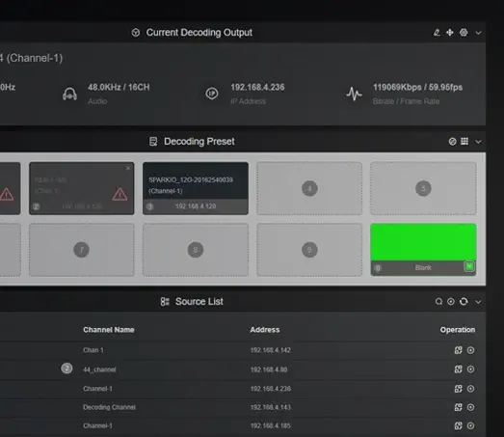Click the Source List title icon

pos(165,302)
